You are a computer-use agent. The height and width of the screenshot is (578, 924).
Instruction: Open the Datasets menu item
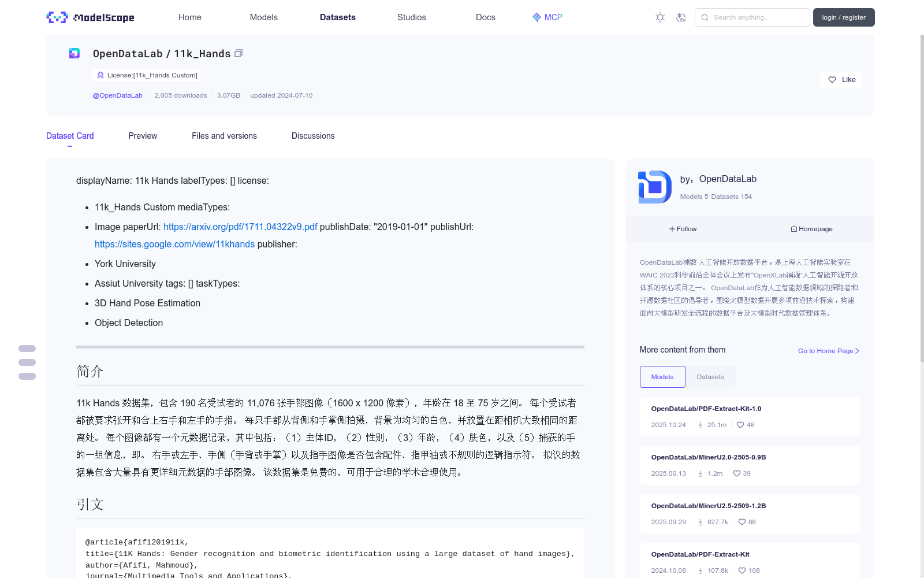tap(338, 17)
